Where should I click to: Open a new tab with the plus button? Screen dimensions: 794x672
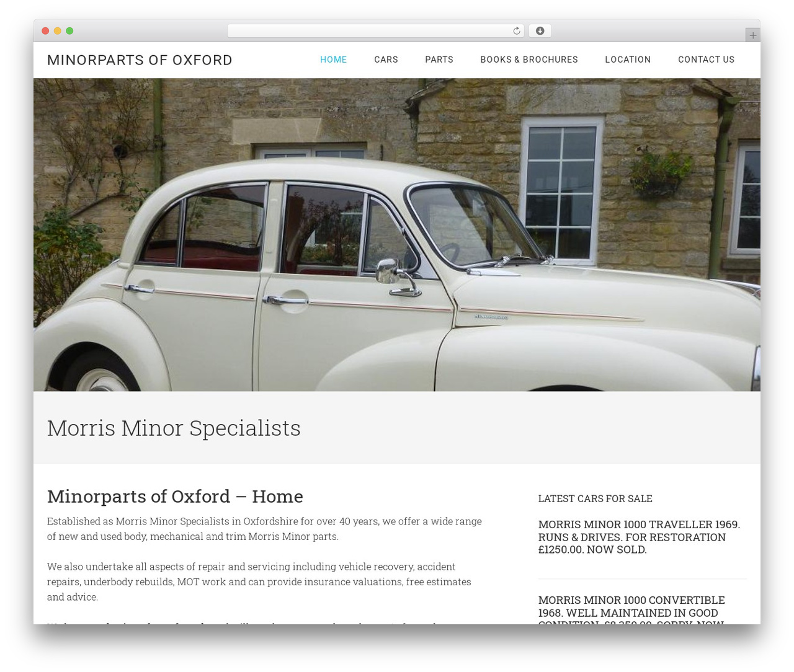tap(752, 35)
